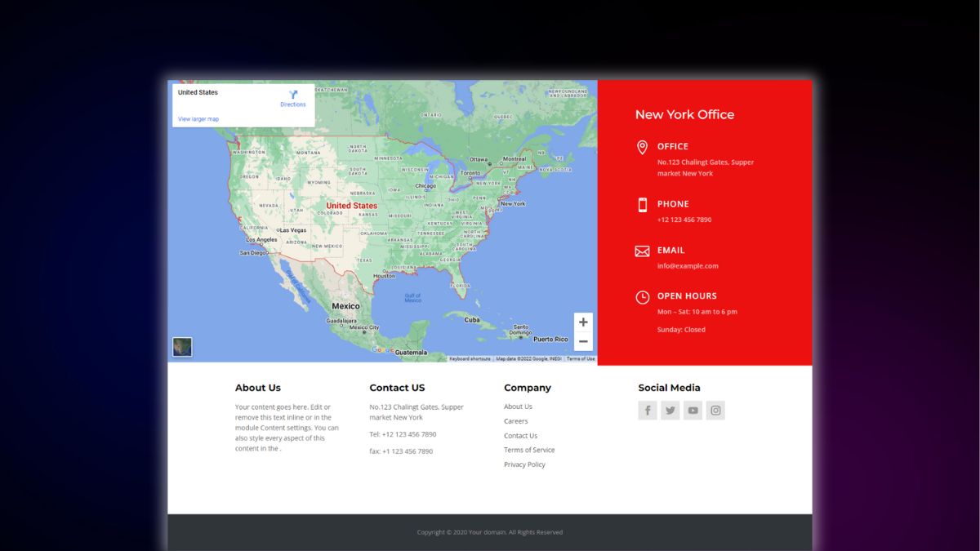Viewport: 980px width, 551px height.
Task: Click the Company column heading
Action: coord(528,388)
